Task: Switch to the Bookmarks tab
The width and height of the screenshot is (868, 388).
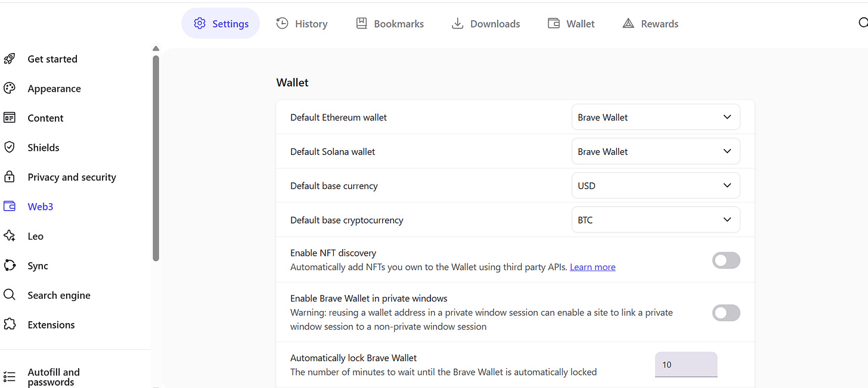Action: pos(390,23)
